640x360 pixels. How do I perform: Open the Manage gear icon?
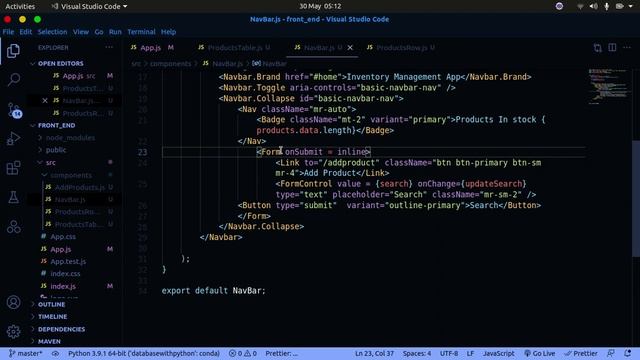tap(13, 331)
